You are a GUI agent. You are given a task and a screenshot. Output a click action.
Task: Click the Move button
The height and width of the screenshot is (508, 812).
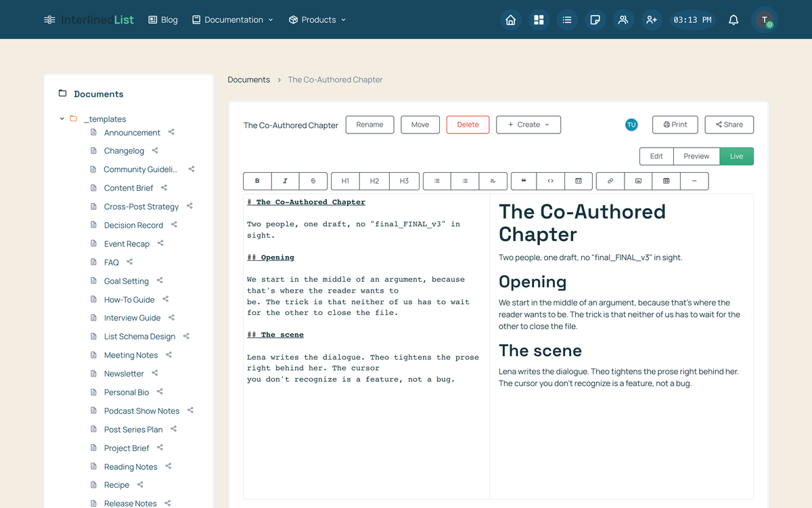420,125
